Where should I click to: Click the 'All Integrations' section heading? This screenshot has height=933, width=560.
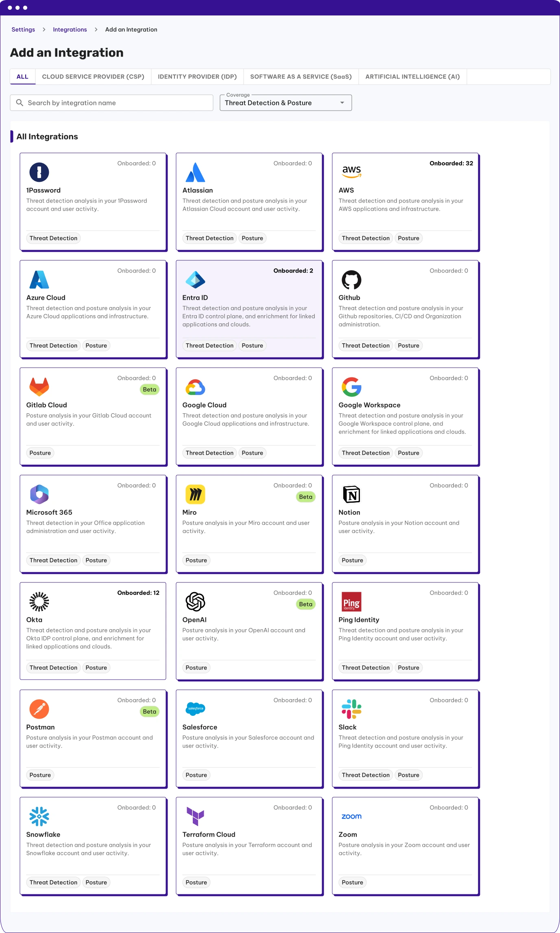point(47,136)
